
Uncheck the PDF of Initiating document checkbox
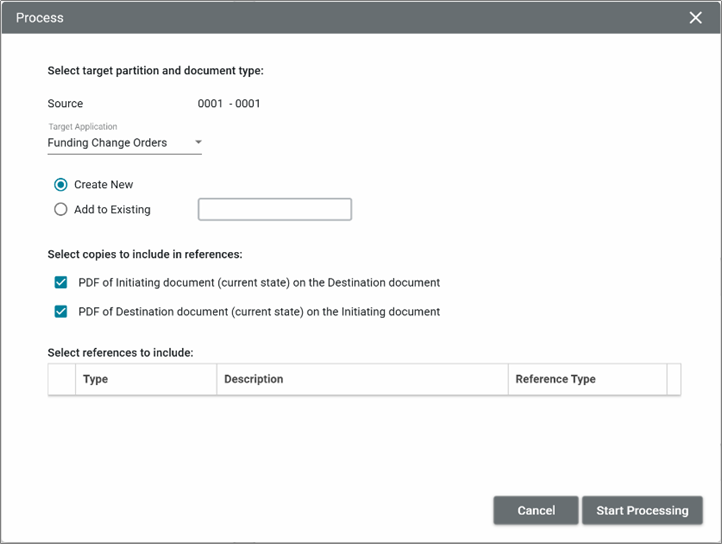click(61, 282)
